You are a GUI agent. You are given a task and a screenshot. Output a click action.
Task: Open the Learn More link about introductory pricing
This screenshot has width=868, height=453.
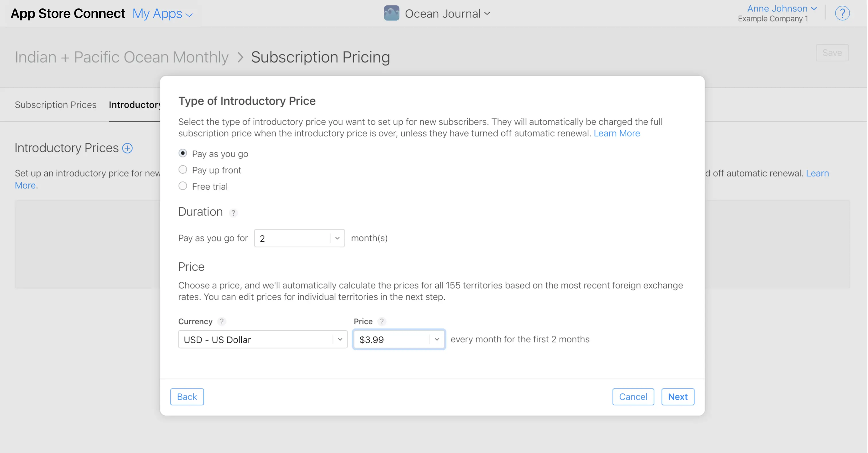click(x=617, y=133)
